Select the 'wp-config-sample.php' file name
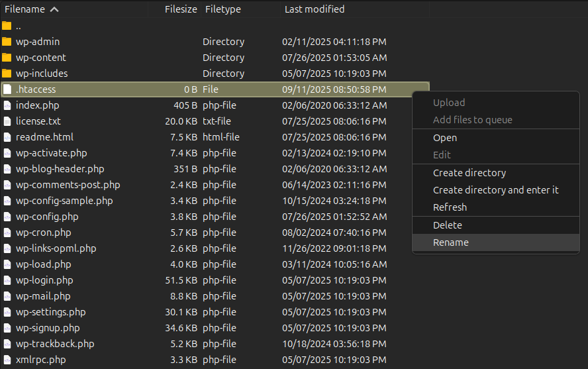This screenshot has width=588, height=369. [x=64, y=201]
